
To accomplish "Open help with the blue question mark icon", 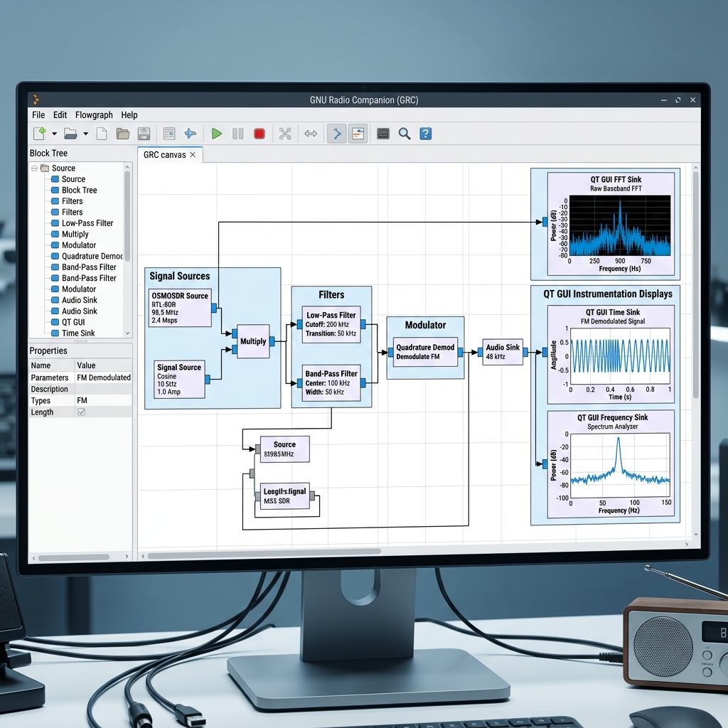I will click(x=426, y=134).
